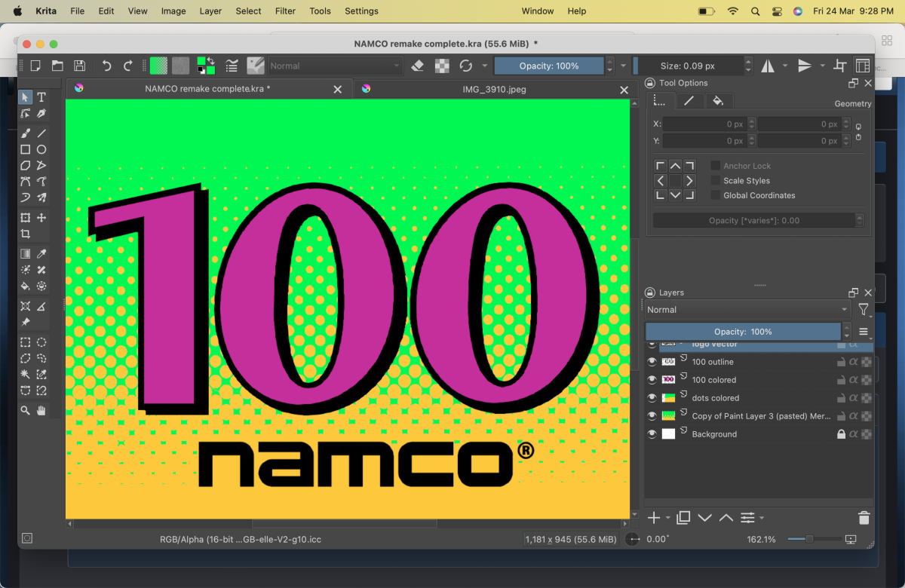Select the Pan hand tool
Image resolution: width=905 pixels, height=588 pixels.
tap(41, 410)
